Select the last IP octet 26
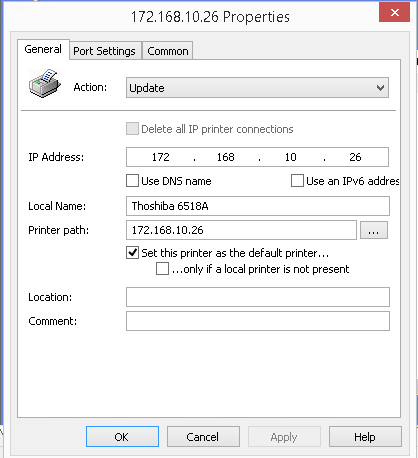 355,157
